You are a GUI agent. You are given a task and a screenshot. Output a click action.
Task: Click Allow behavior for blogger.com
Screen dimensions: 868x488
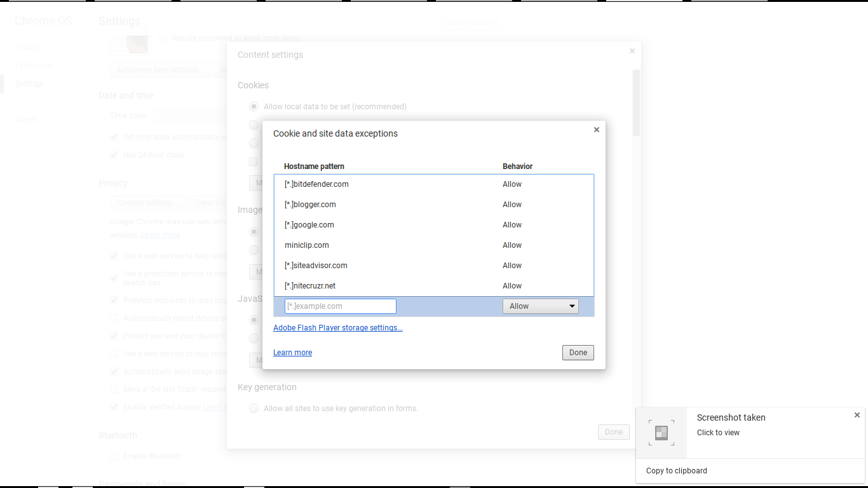click(x=512, y=205)
